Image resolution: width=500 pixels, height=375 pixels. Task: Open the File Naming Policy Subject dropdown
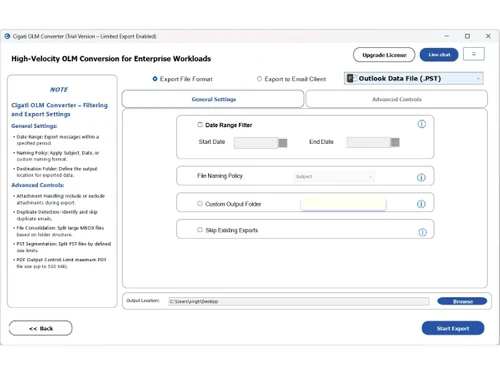334,177
